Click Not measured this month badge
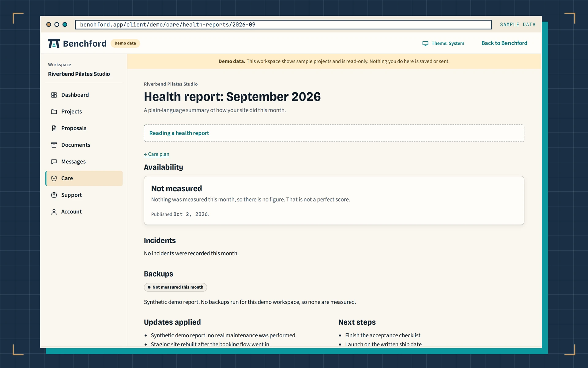Viewport: 588px width, 368px height. pos(175,287)
